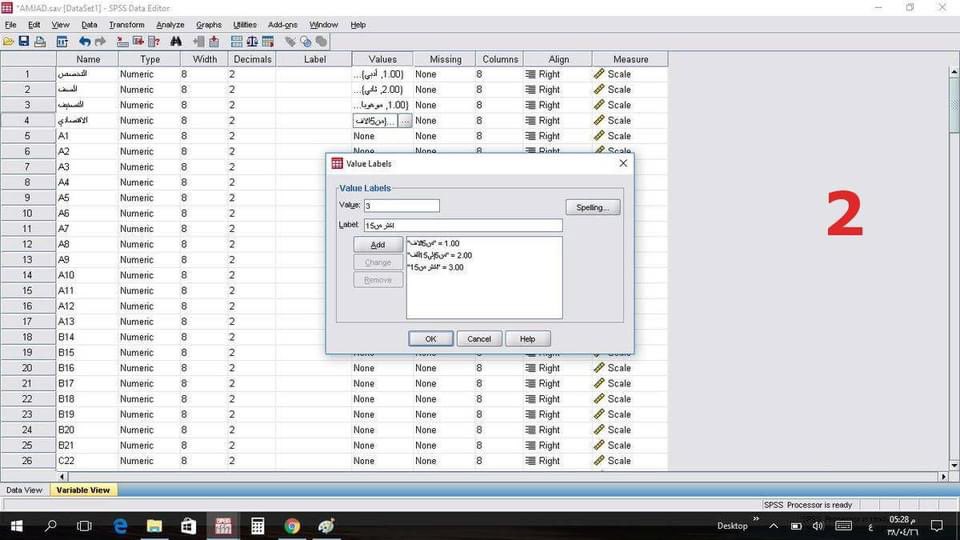Open the File menu
The width and height of the screenshot is (960, 540).
click(x=11, y=24)
